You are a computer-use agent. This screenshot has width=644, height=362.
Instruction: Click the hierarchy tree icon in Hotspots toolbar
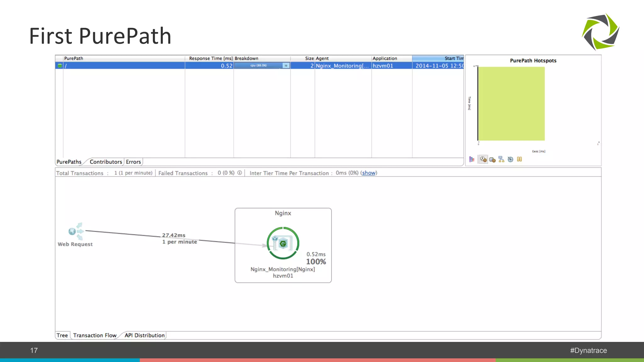click(x=501, y=159)
